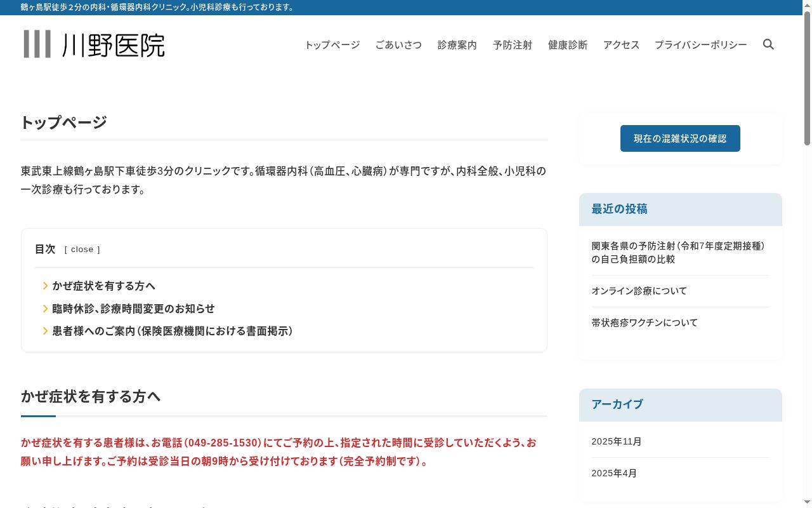The width and height of the screenshot is (812, 508).
Task: Click the arrow beside 臨時休診、診療時間変更のお知らせ
Action: 46,309
